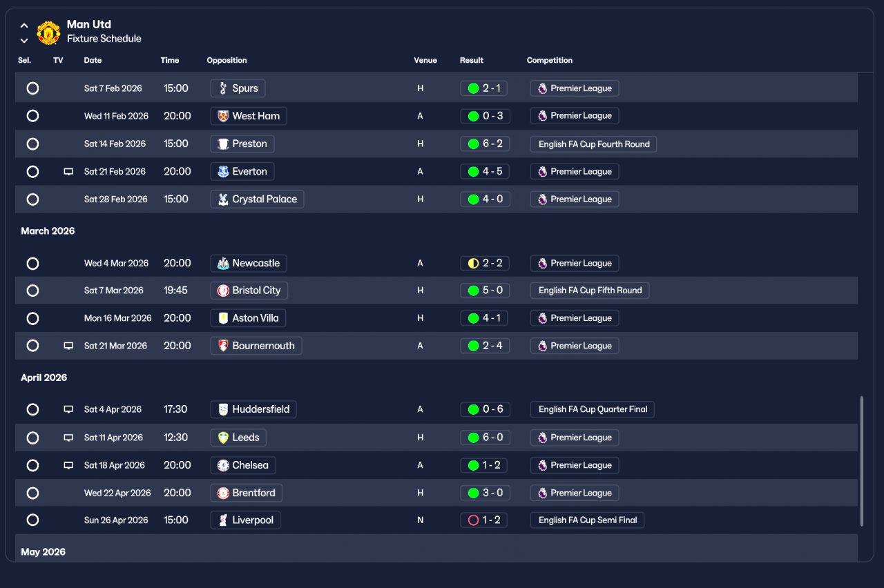Click the Liverpool crest icon

point(223,520)
